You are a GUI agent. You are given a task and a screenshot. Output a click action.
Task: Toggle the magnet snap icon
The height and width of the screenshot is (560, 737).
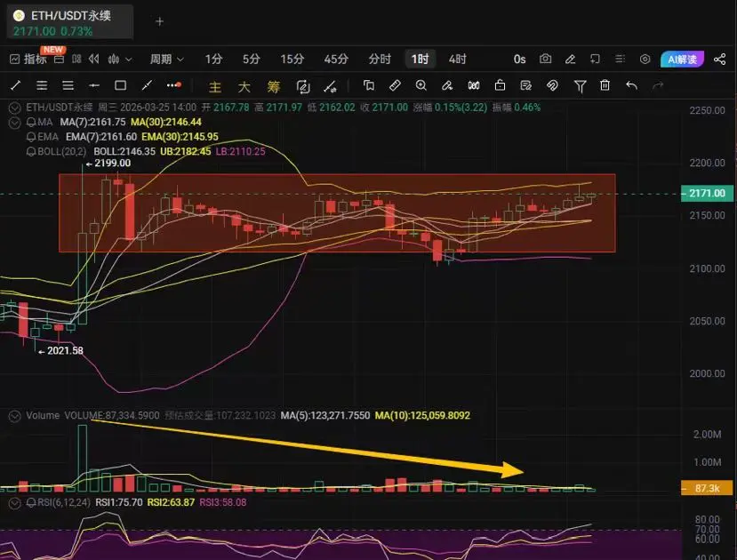click(552, 85)
